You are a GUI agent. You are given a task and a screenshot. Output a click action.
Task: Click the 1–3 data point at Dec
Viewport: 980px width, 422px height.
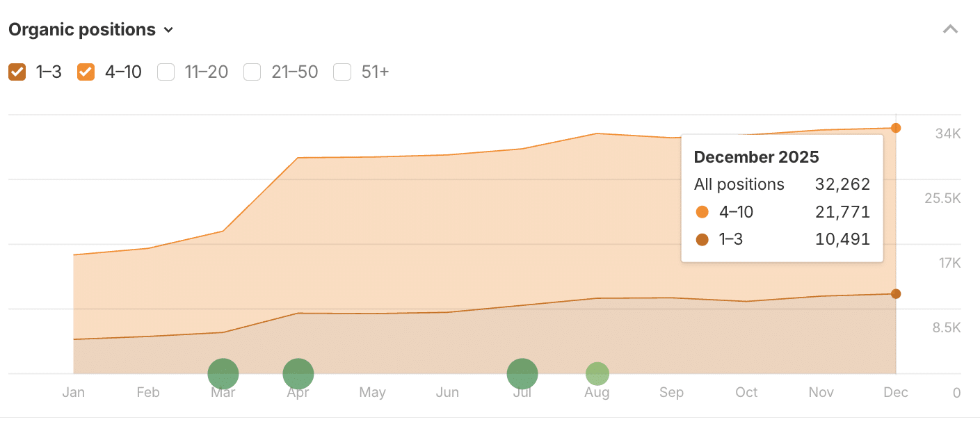(x=896, y=294)
